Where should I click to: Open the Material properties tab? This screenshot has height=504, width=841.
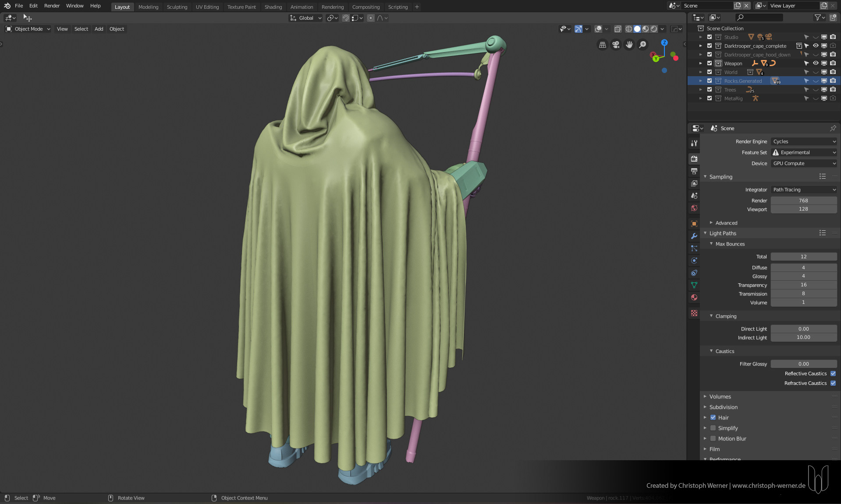694,297
